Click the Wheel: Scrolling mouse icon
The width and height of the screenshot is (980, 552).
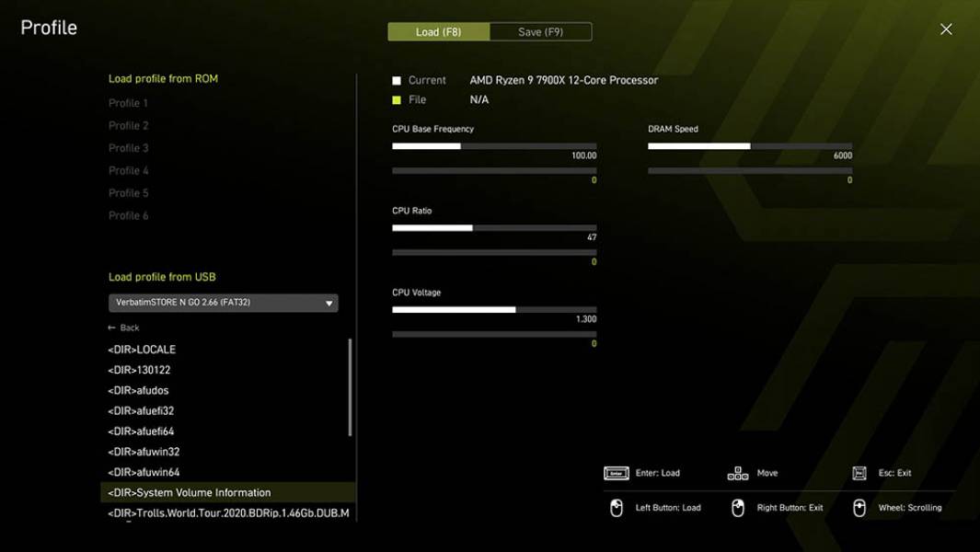pos(860,507)
